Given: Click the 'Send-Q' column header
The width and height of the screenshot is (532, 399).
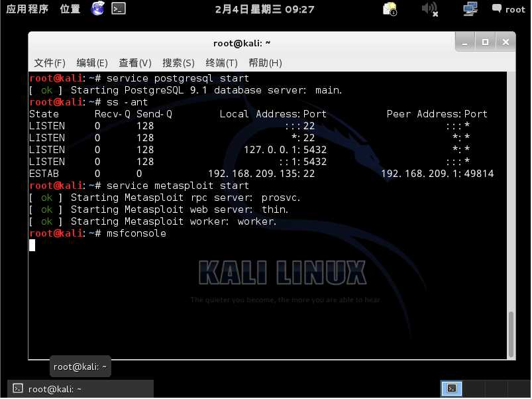Looking at the screenshot, I should pos(154,114).
